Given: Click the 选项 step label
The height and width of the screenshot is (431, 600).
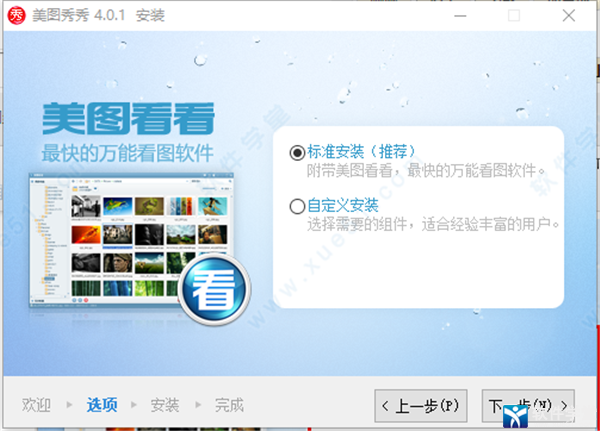Looking at the screenshot, I should (102, 405).
